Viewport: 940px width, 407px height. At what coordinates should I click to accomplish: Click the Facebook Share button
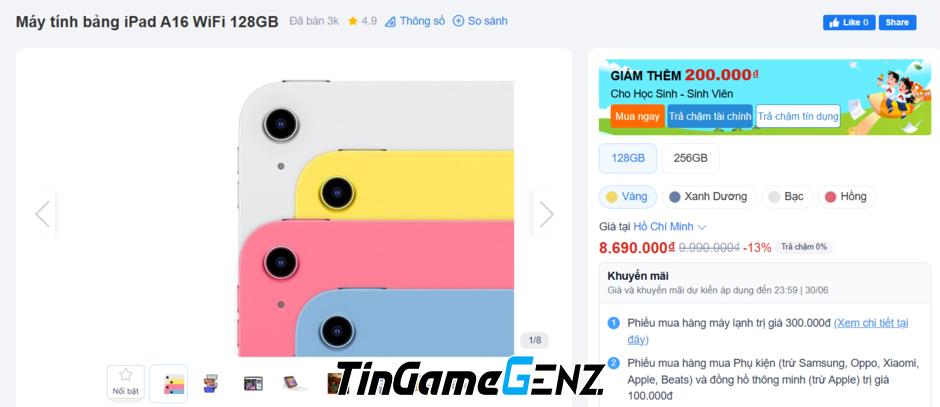pos(897,22)
